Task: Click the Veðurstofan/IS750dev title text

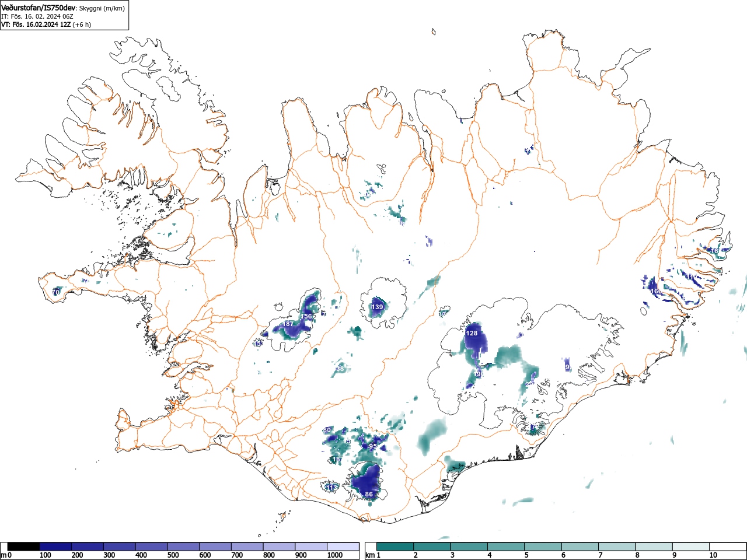Action: 39,8
